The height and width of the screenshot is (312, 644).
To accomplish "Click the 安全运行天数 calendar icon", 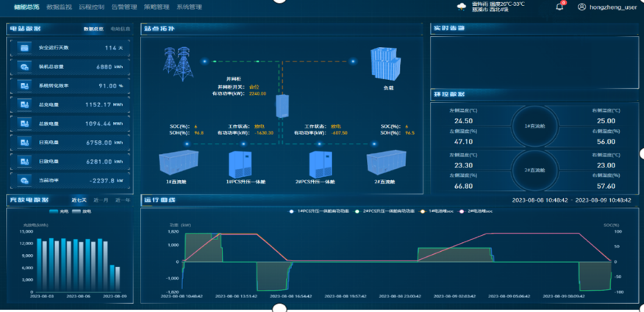I will (x=24, y=48).
